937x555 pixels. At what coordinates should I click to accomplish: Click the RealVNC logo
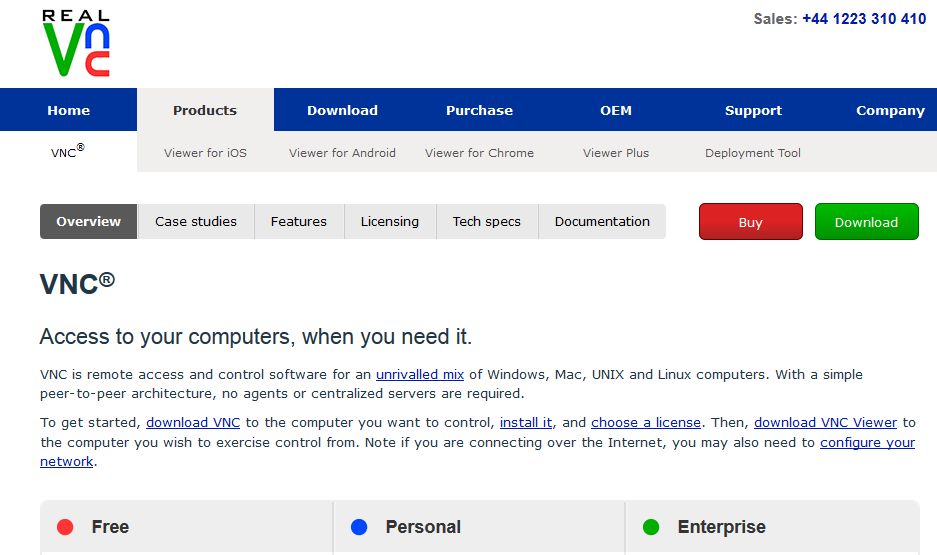[76, 43]
